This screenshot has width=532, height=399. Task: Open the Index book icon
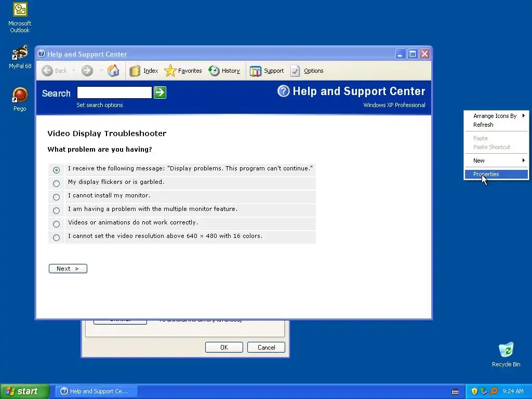click(135, 71)
